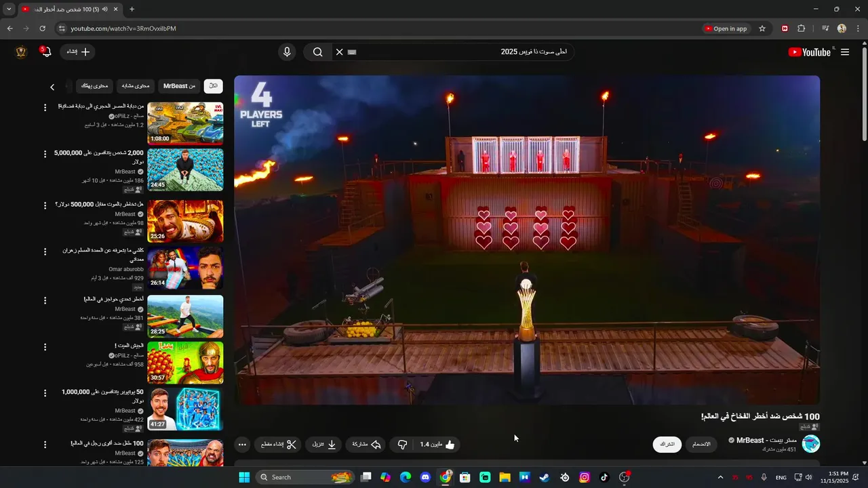868x488 pixels.
Task: Click the search magnifier button
Action: point(317,52)
